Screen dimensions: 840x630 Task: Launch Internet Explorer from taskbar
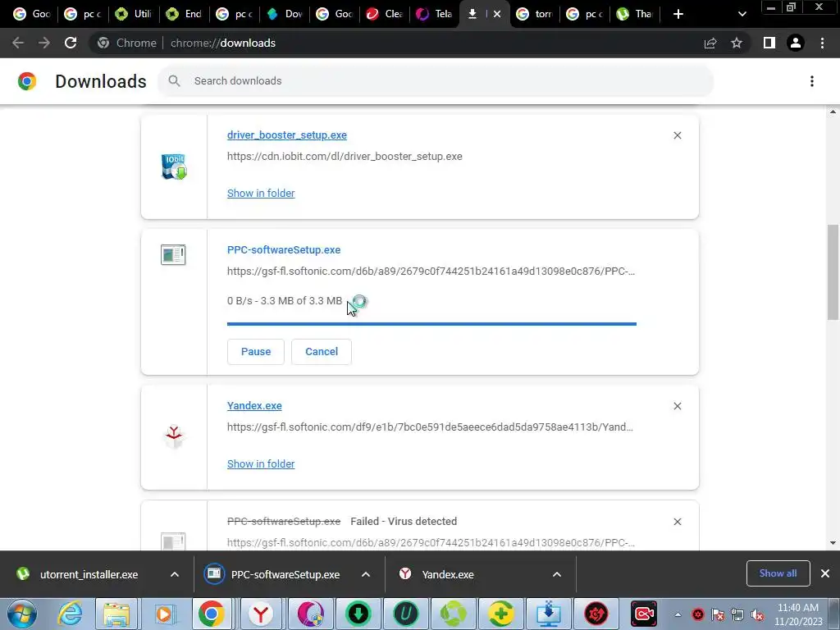[71, 614]
